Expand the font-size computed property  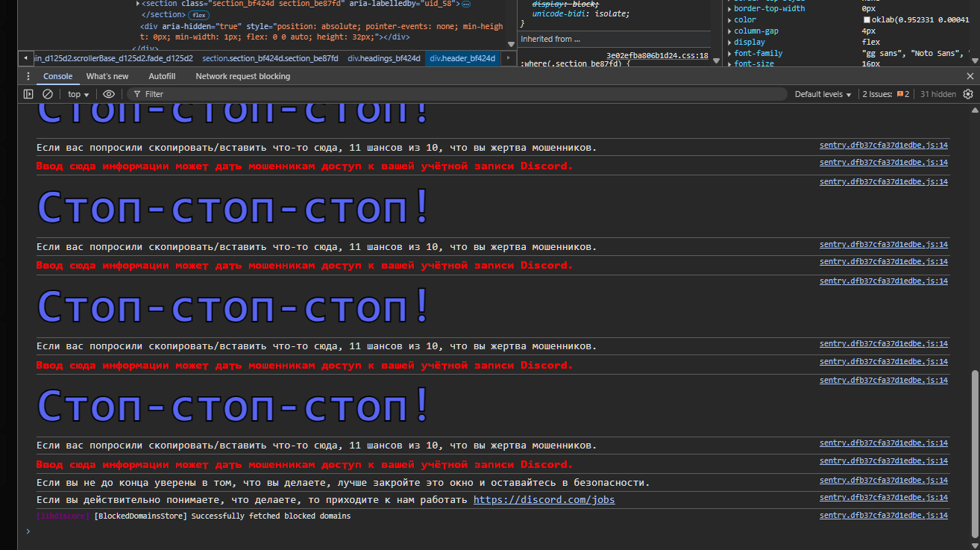730,64
